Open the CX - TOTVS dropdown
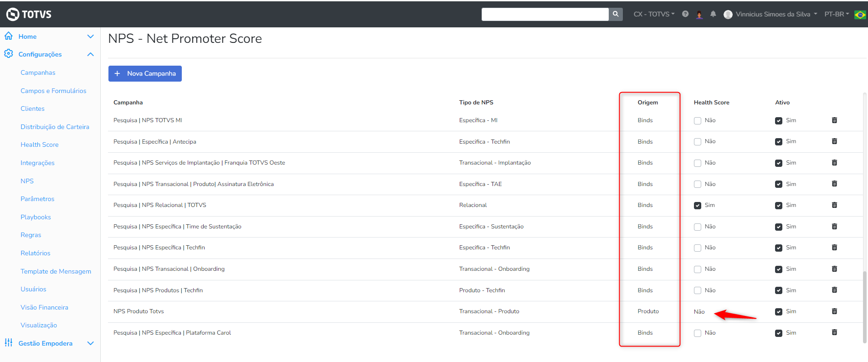The height and width of the screenshot is (362, 868). (x=654, y=14)
